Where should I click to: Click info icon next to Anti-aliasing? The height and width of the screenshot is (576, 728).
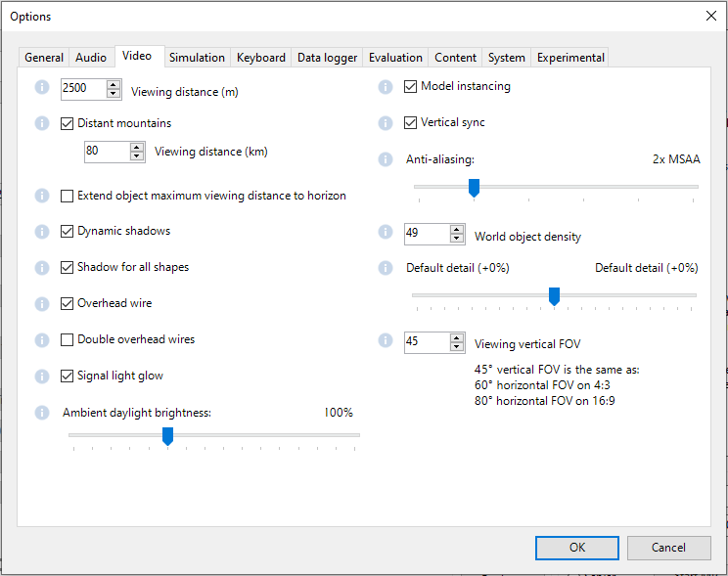[x=386, y=159]
